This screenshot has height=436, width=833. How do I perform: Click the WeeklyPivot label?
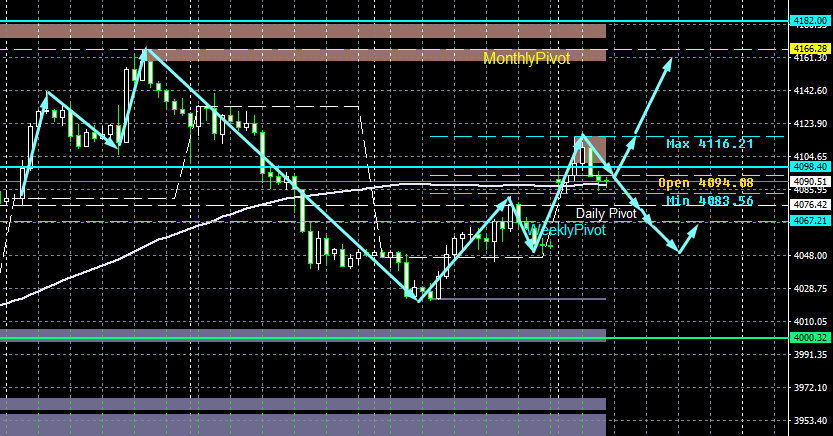point(568,230)
